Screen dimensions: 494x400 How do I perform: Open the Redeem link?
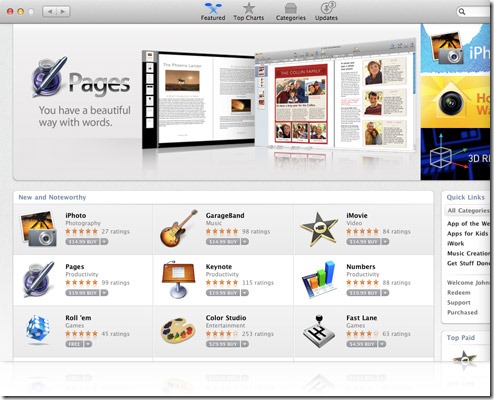459,293
